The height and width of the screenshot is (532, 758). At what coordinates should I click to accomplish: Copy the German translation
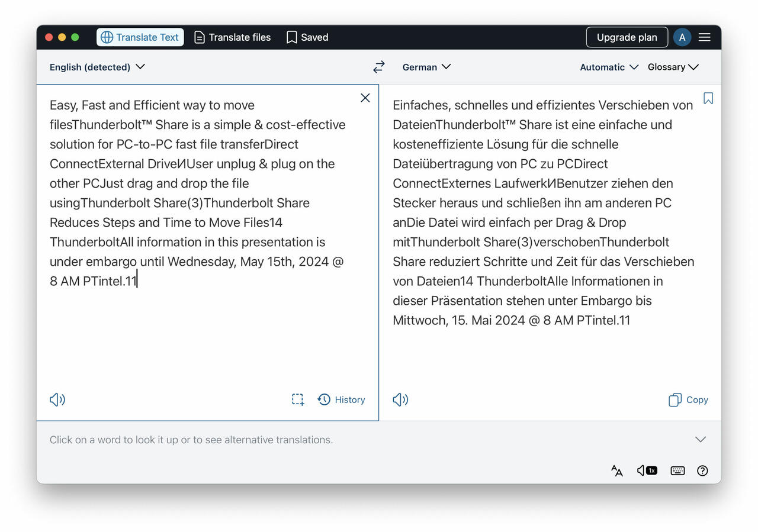click(x=688, y=400)
